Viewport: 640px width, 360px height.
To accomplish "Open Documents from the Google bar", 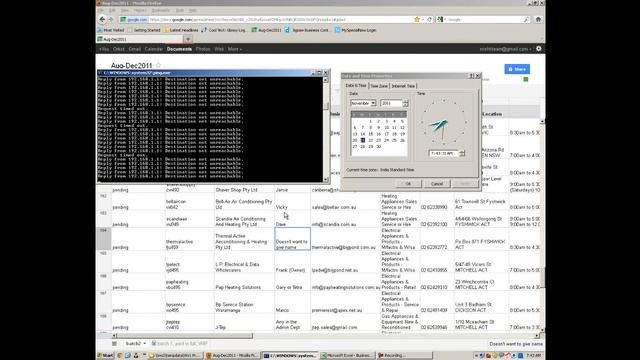I will tap(179, 49).
